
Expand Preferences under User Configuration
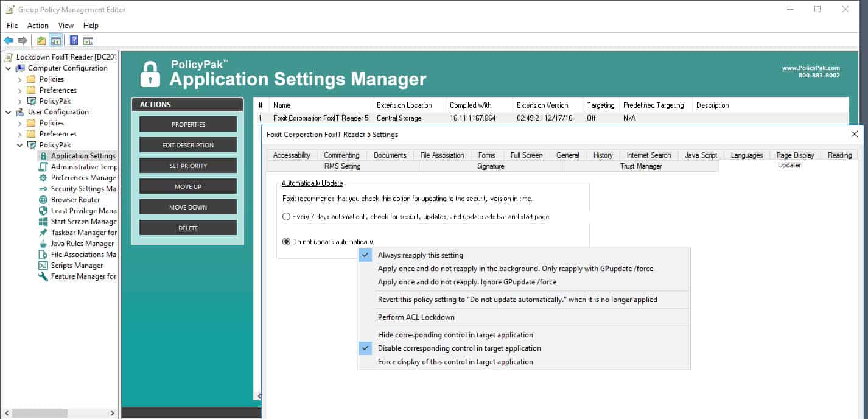click(x=20, y=134)
